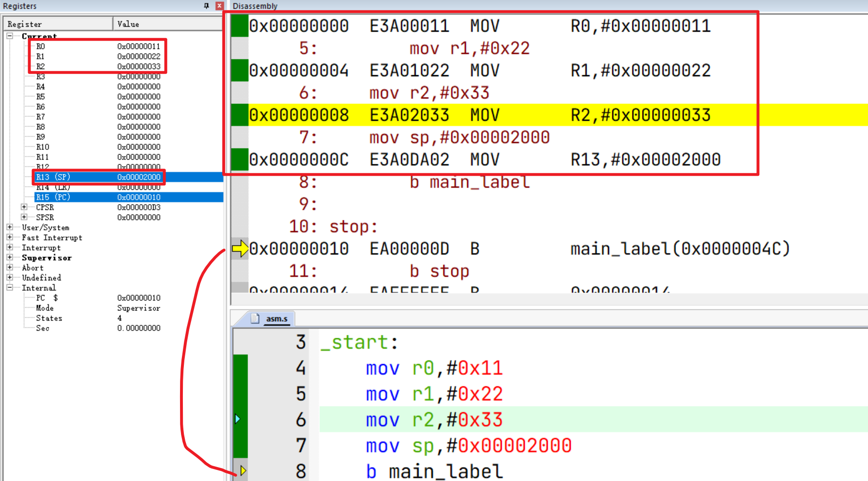Click the R5 value 0x00000000
This screenshot has height=481, width=868.
(139, 96)
